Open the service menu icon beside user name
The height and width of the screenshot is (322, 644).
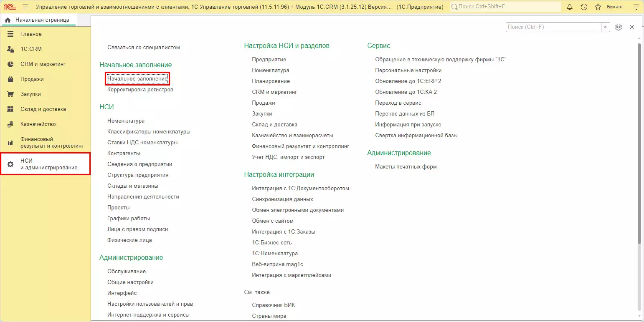pos(636,7)
